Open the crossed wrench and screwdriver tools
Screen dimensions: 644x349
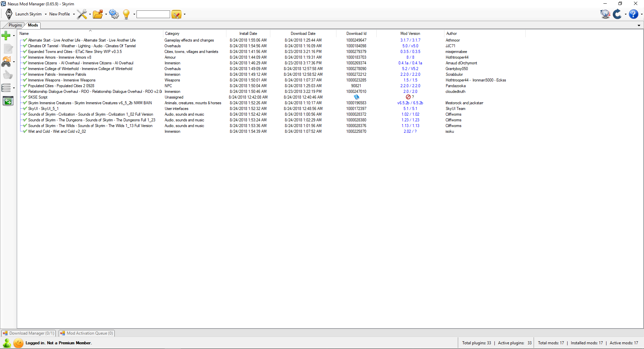(x=82, y=14)
